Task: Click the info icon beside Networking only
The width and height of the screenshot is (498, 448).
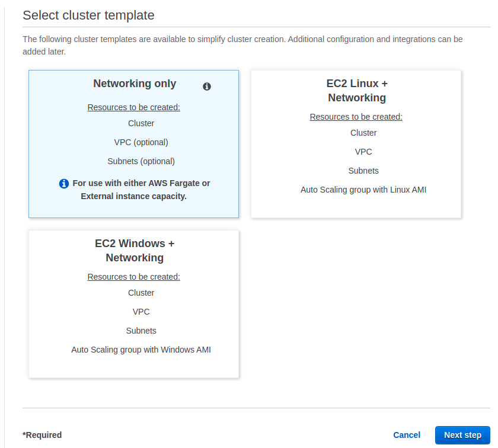Action: coord(207,87)
